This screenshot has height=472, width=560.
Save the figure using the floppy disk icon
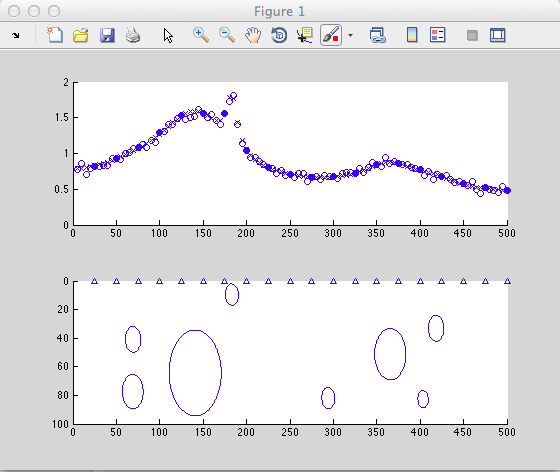[x=107, y=35]
